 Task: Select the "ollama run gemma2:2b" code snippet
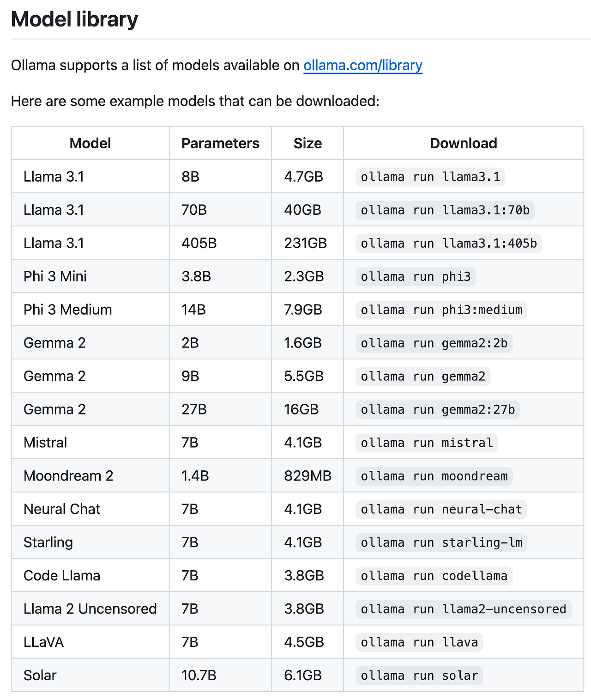click(x=434, y=343)
